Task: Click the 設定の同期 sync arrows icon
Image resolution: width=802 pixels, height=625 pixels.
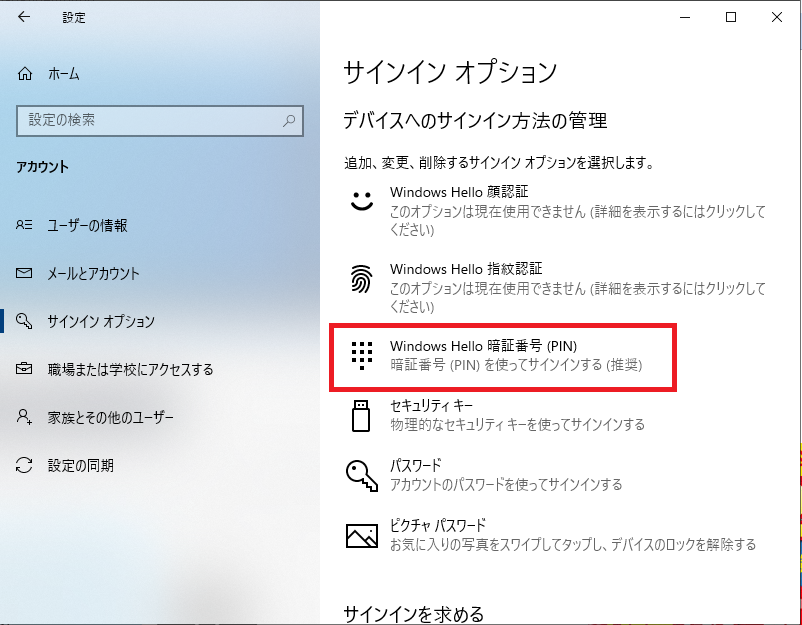Action: click(24, 465)
